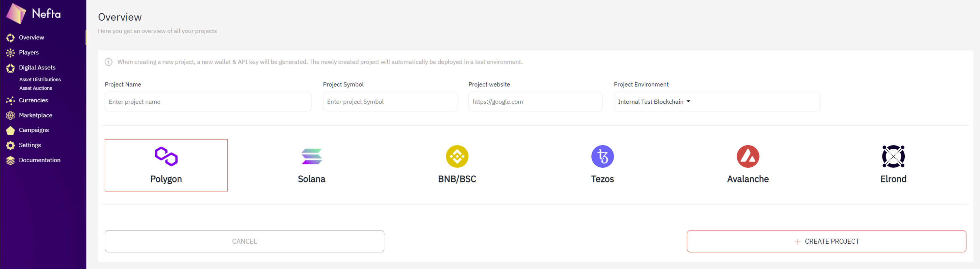Focus the Project Name input field

pyautogui.click(x=208, y=102)
